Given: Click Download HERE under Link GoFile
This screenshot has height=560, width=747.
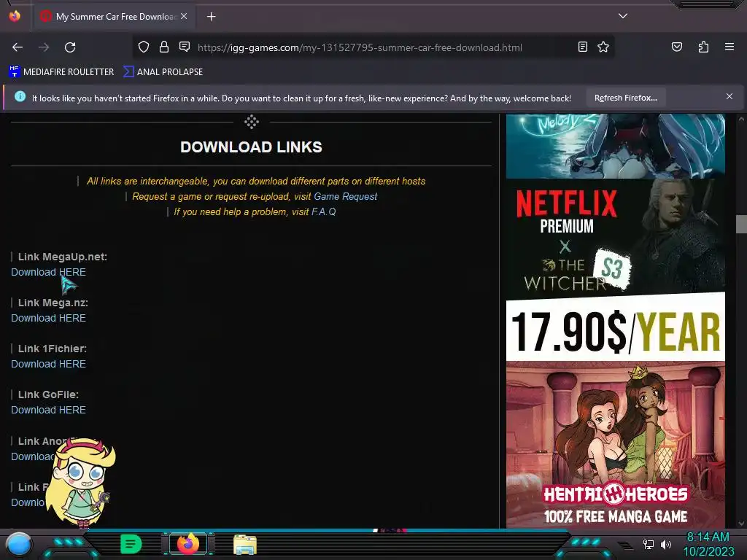Looking at the screenshot, I should pyautogui.click(x=48, y=410).
